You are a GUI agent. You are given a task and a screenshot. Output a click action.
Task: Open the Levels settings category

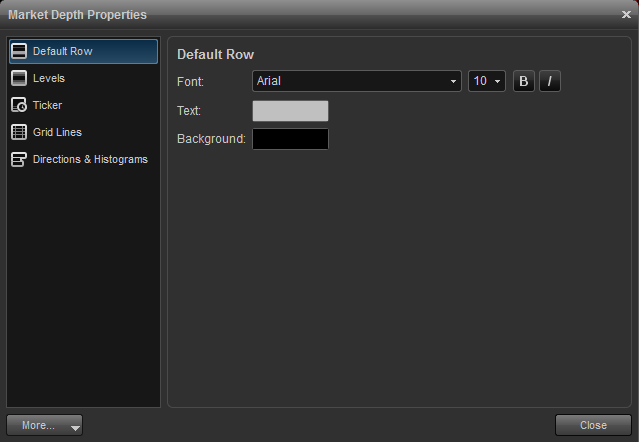[49, 78]
